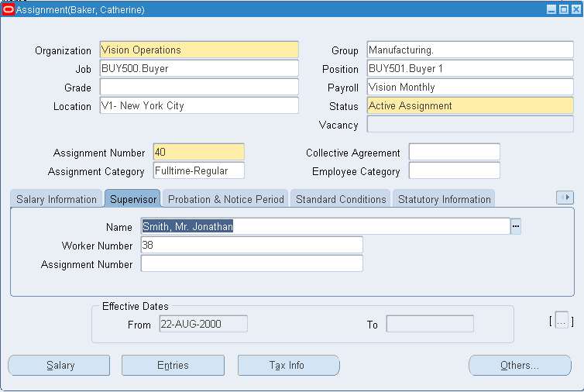Select the supervisor Name field
The image size is (584, 392).
tap(325, 226)
